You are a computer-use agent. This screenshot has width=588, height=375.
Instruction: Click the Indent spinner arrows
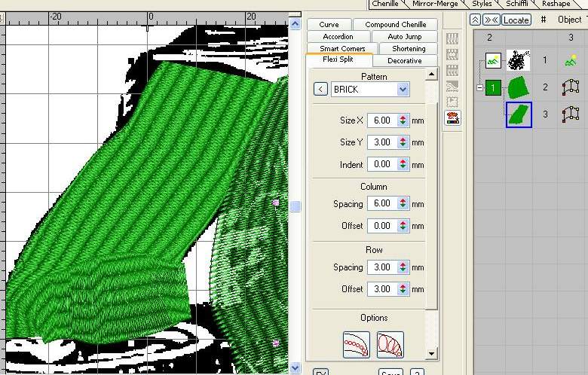pos(403,164)
